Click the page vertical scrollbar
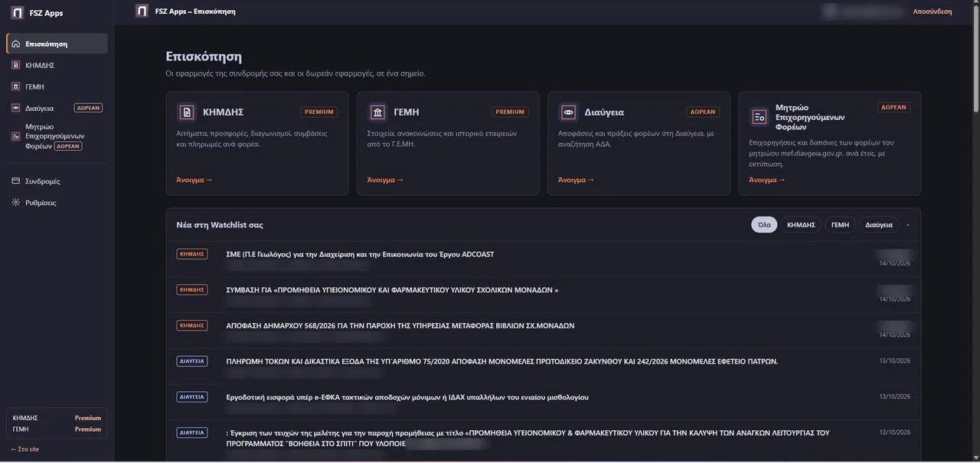 (975, 61)
